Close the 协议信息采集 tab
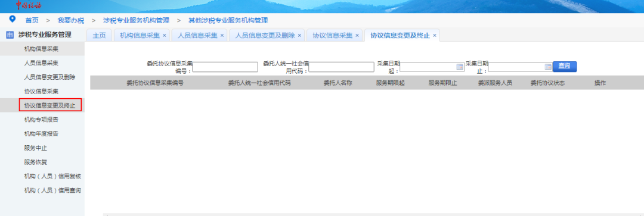Image resolution: width=644 pixels, height=216 pixels. point(357,36)
